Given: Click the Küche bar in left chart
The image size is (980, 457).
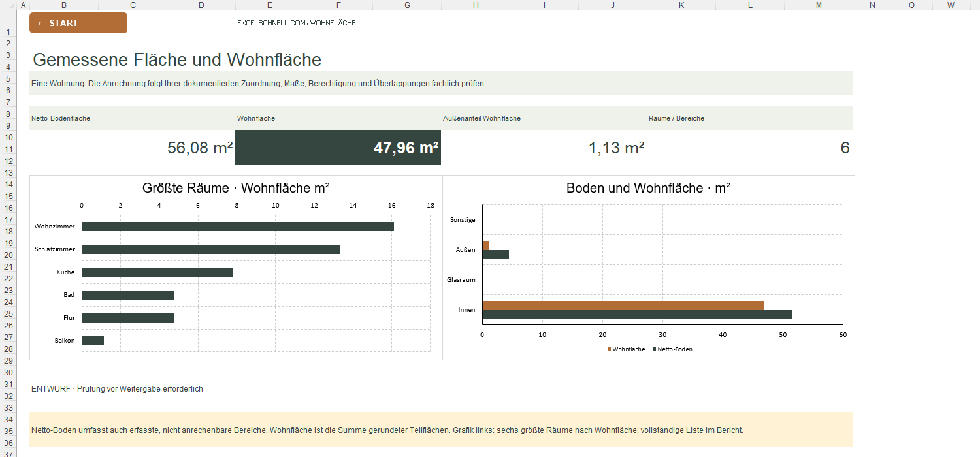Looking at the screenshot, I should 157,272.
